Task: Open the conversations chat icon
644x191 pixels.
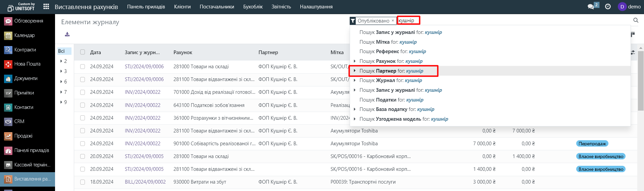Action: pyautogui.click(x=591, y=7)
